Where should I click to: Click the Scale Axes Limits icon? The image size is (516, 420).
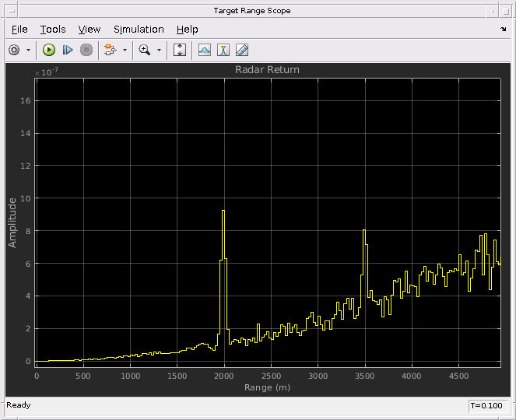click(180, 50)
